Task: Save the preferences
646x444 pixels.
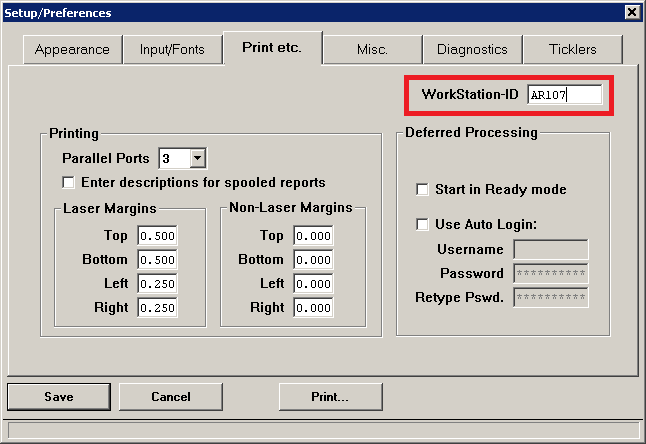Action: tap(59, 397)
